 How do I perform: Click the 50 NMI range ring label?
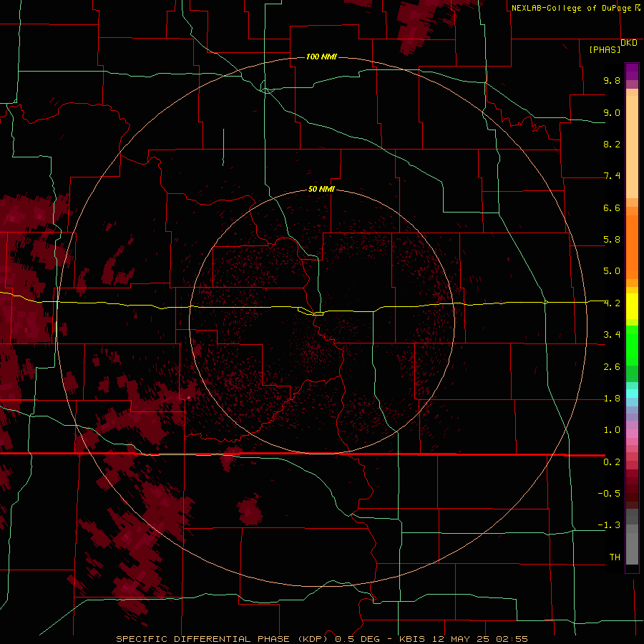(321, 189)
